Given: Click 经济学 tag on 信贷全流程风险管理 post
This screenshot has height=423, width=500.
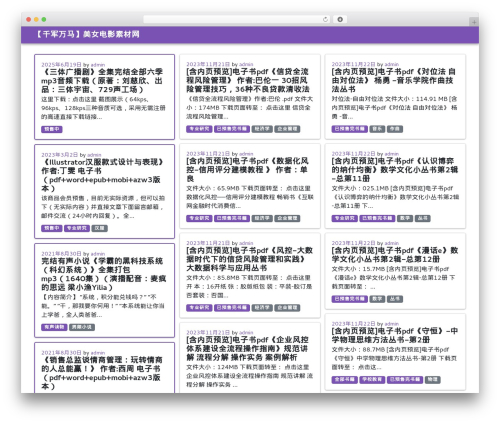Looking at the screenshot, I should click(262, 129).
